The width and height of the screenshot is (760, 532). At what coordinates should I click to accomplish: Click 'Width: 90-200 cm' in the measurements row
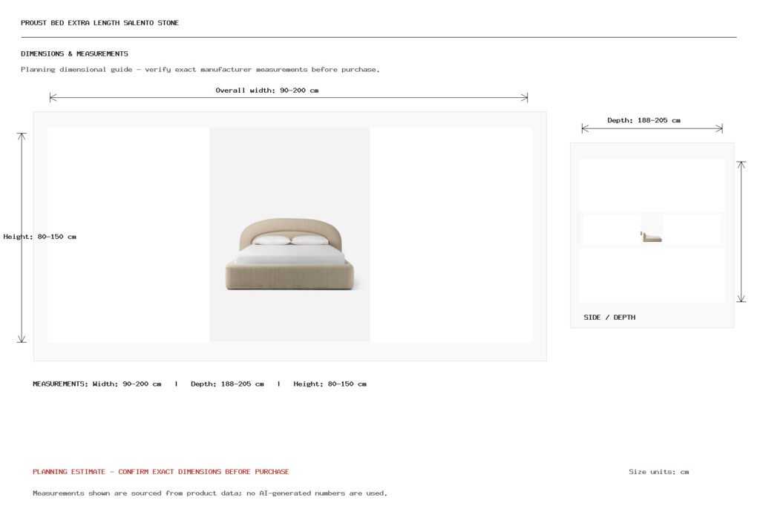click(x=127, y=384)
